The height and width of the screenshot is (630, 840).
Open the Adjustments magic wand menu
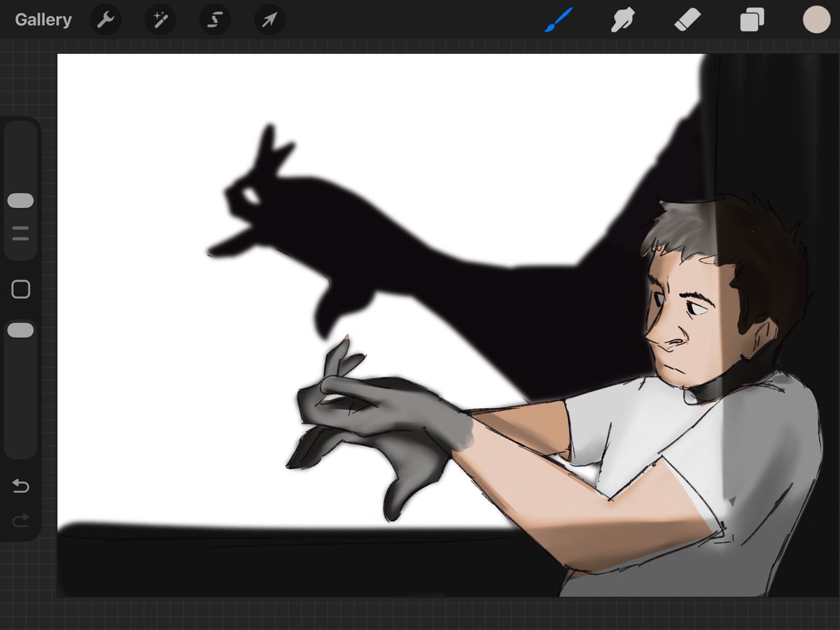click(x=160, y=20)
